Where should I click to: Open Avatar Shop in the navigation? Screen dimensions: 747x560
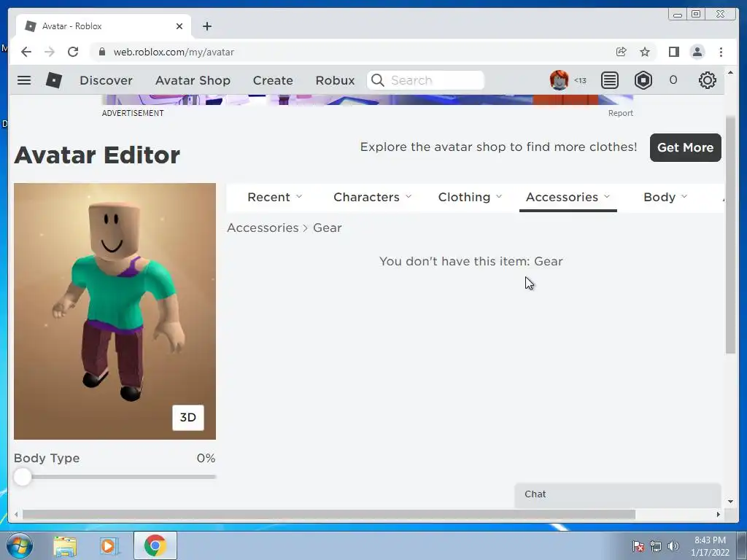[x=193, y=80]
